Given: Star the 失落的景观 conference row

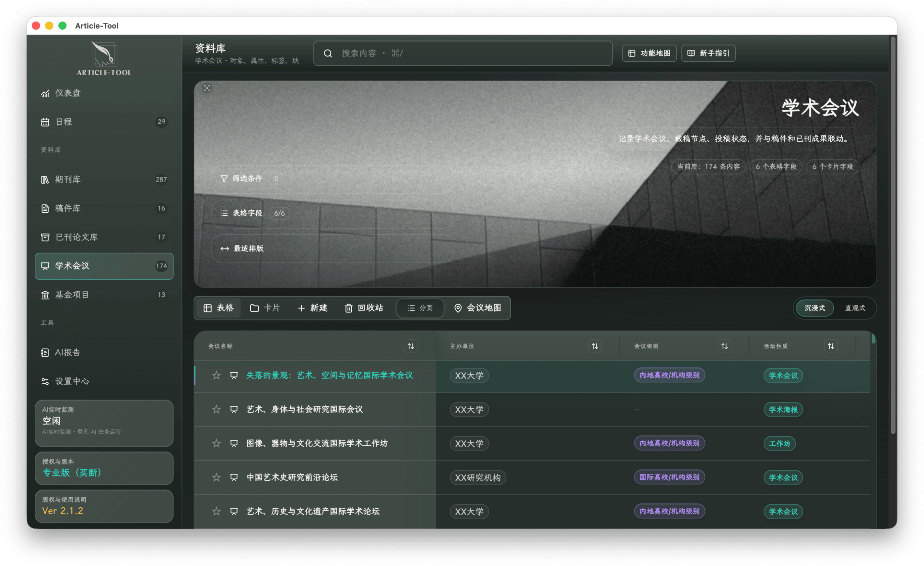Looking at the screenshot, I should (x=216, y=375).
